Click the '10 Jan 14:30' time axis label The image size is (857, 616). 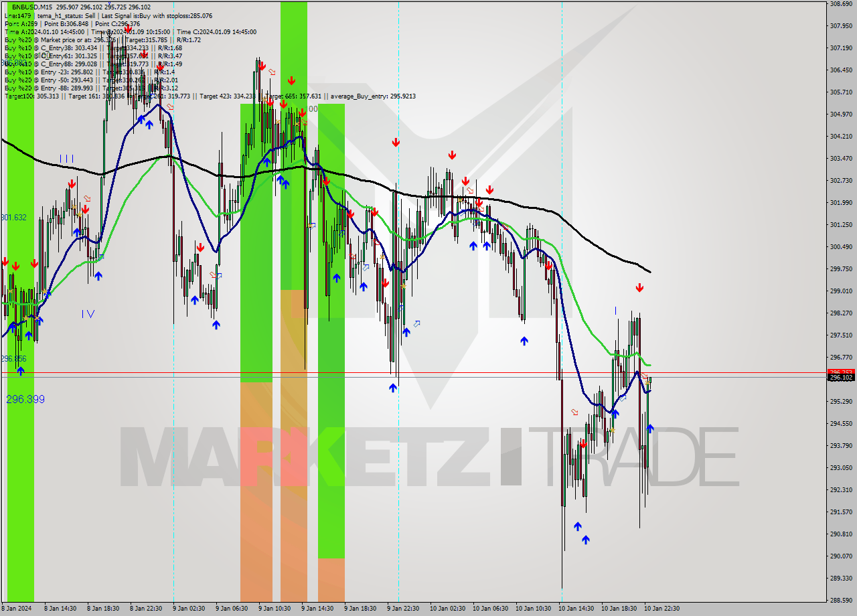pyautogui.click(x=576, y=609)
